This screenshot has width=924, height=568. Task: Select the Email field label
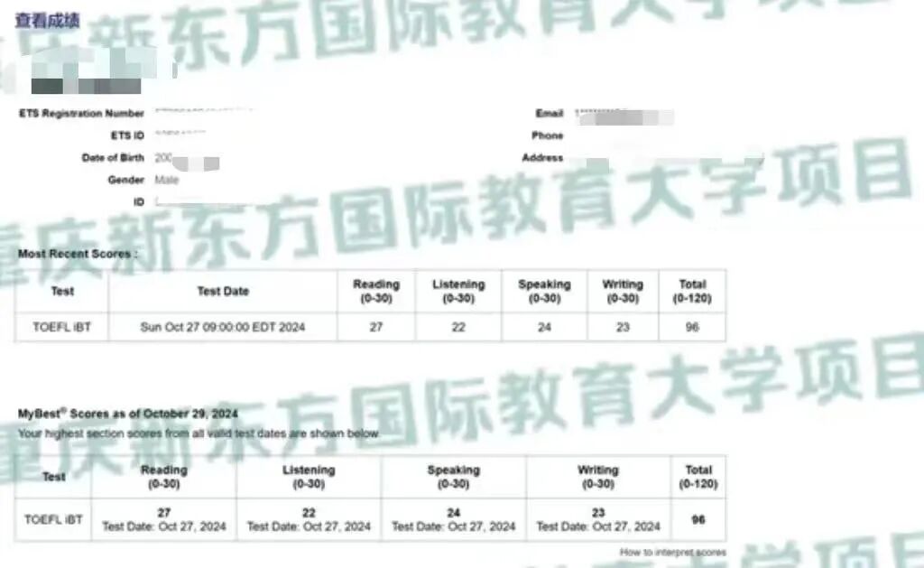pyautogui.click(x=549, y=114)
